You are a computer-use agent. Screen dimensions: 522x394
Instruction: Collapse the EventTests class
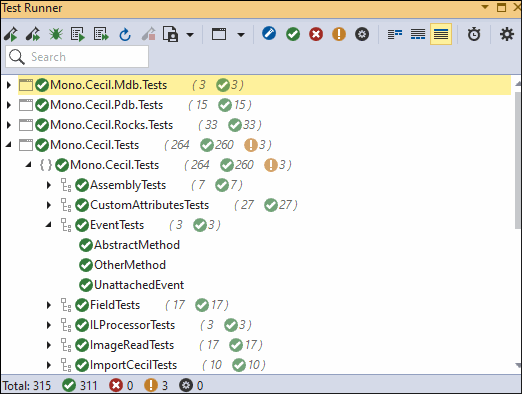49,224
